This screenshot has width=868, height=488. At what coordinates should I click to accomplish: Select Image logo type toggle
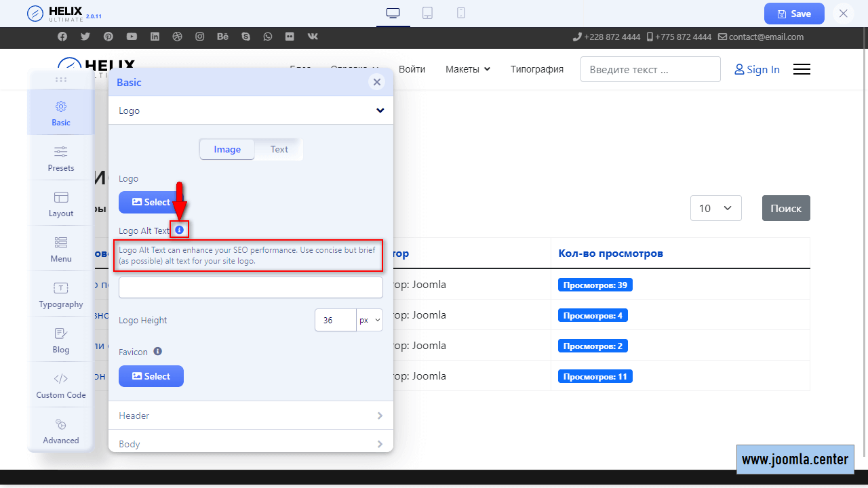(227, 149)
